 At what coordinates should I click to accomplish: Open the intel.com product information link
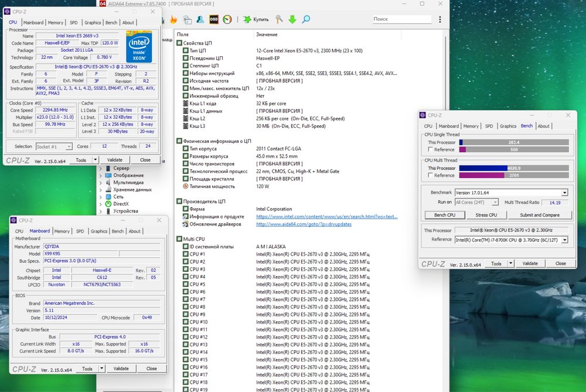point(326,217)
